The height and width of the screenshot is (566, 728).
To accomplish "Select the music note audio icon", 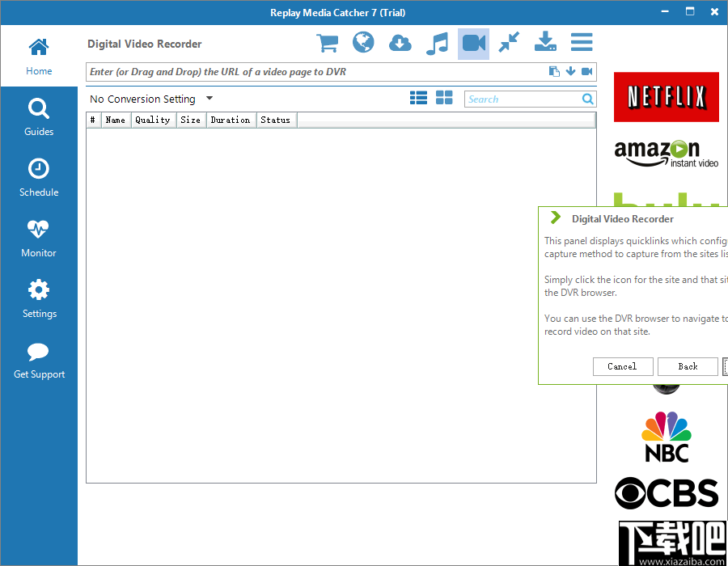I will pyautogui.click(x=437, y=44).
